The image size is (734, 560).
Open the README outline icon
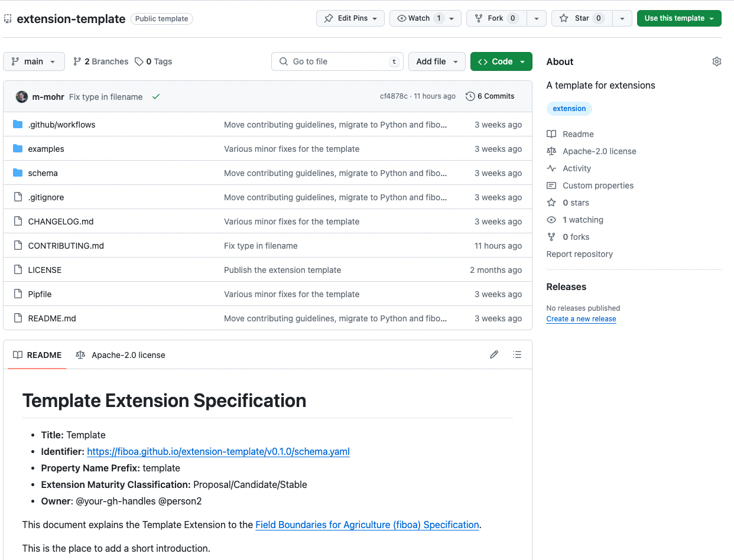tap(517, 354)
